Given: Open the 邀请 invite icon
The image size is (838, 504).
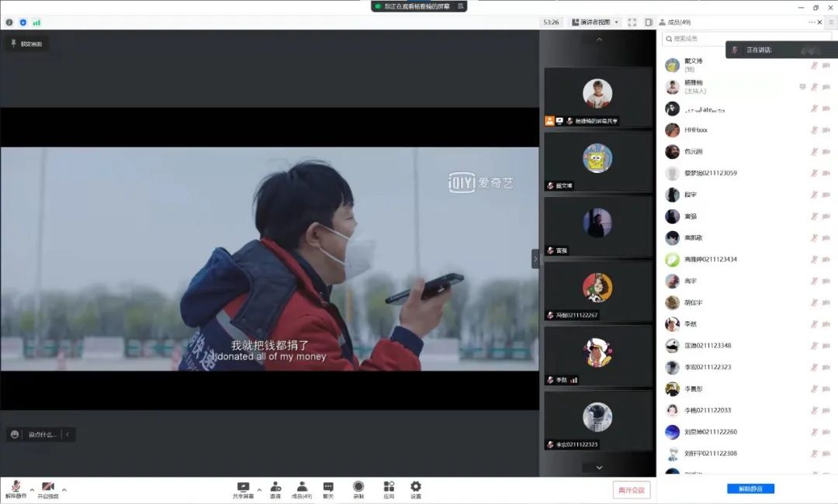Looking at the screenshot, I should 275,489.
